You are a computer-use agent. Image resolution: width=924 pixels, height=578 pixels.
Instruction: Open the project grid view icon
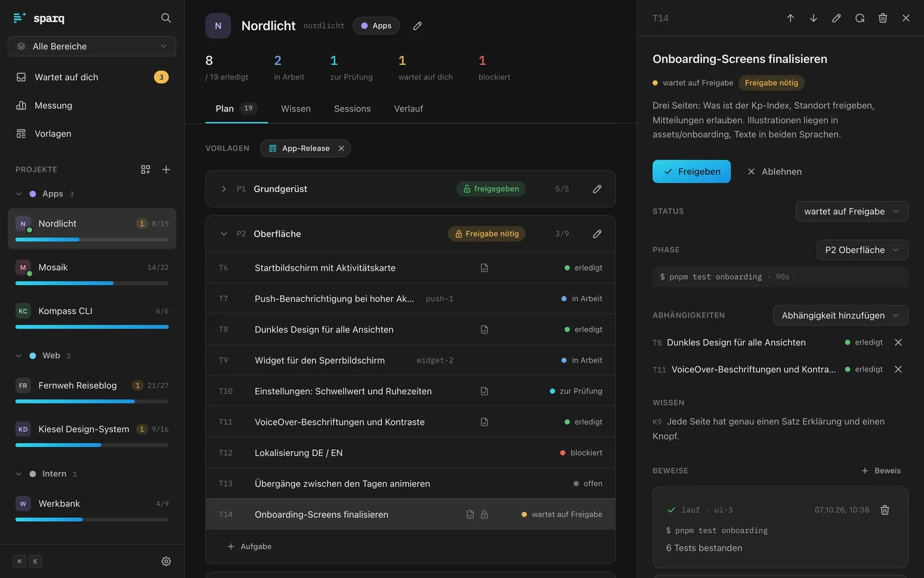click(x=146, y=169)
